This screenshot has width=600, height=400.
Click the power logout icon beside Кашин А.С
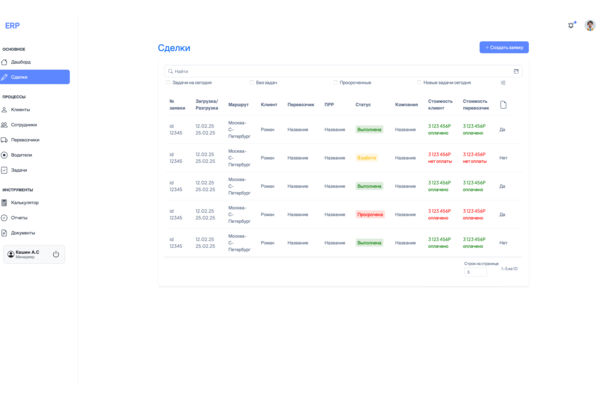[56, 254]
